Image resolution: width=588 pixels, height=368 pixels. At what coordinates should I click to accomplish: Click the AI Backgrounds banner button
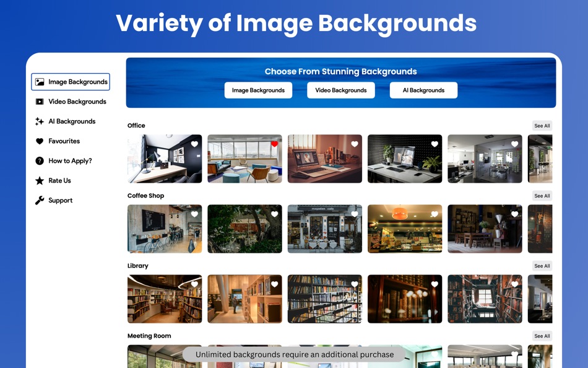[423, 90]
